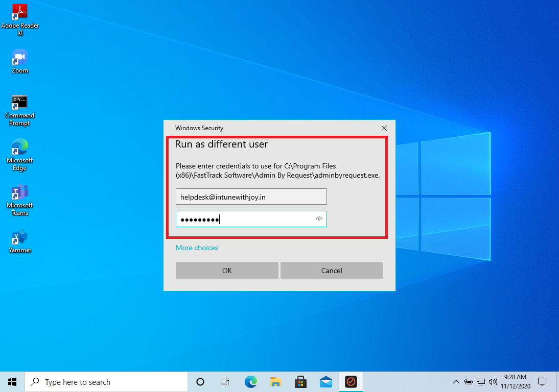Viewport: 559px width, 392px height.
Task: Open the volume speaker tray icon
Action: pos(493,382)
